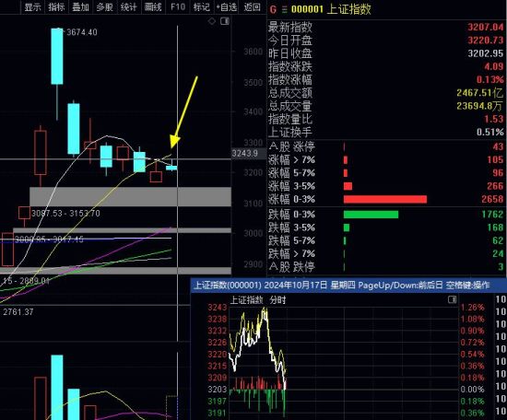This screenshot has width=507, height=420.
Task: Open the F10 company info page
Action: pos(178,6)
